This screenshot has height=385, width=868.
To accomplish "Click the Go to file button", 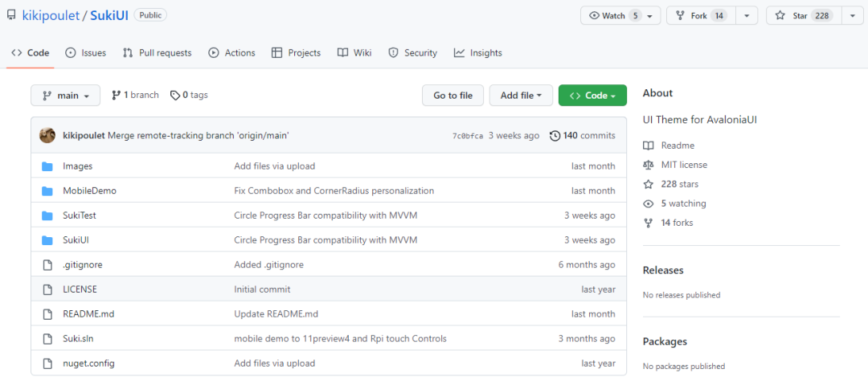I will [452, 96].
